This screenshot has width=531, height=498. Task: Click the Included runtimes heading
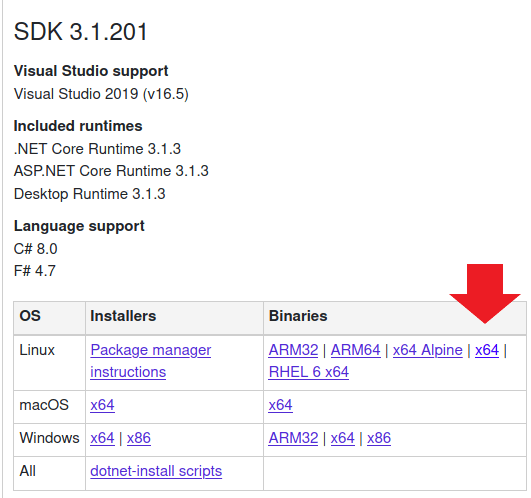[x=78, y=126]
